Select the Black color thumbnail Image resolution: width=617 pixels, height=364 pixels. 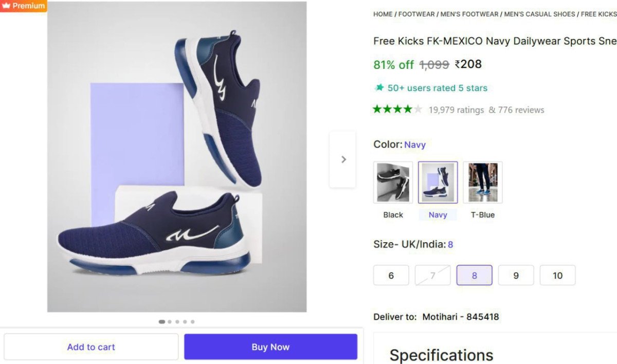pos(393,183)
